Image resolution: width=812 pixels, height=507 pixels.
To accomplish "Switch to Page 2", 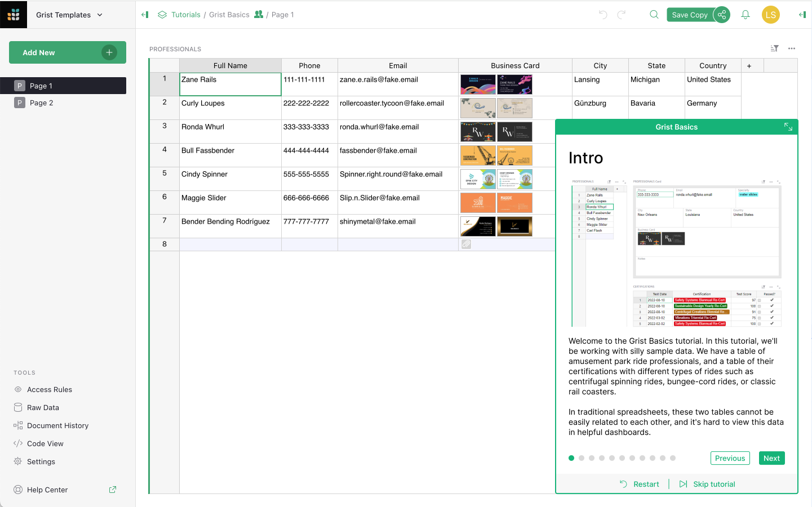I will pyautogui.click(x=41, y=103).
